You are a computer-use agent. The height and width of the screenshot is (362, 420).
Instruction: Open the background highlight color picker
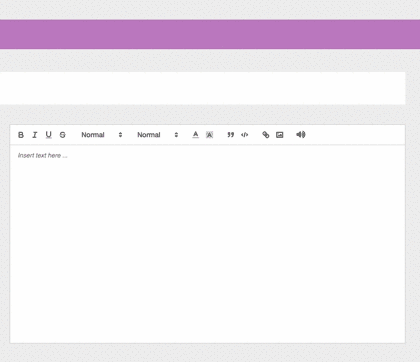click(x=209, y=135)
